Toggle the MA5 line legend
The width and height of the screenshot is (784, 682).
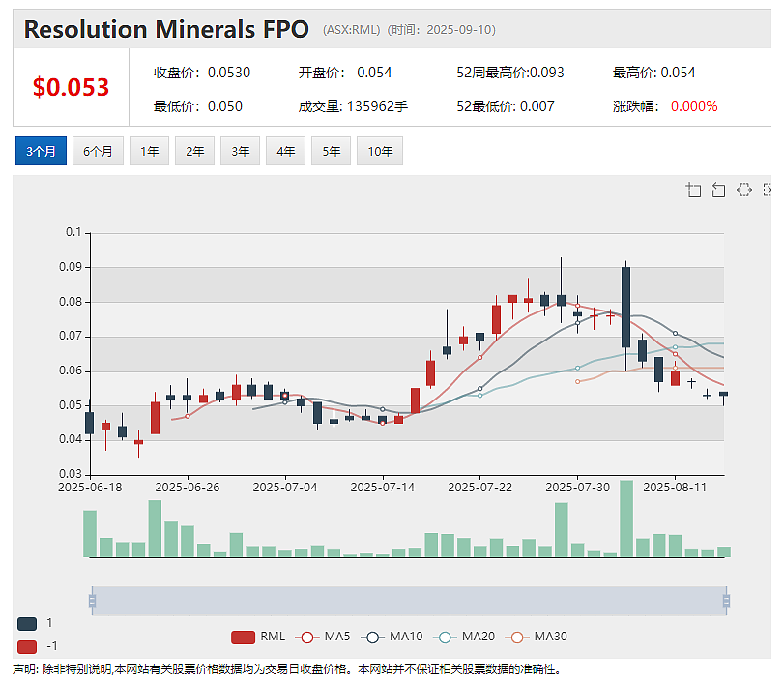click(323, 637)
